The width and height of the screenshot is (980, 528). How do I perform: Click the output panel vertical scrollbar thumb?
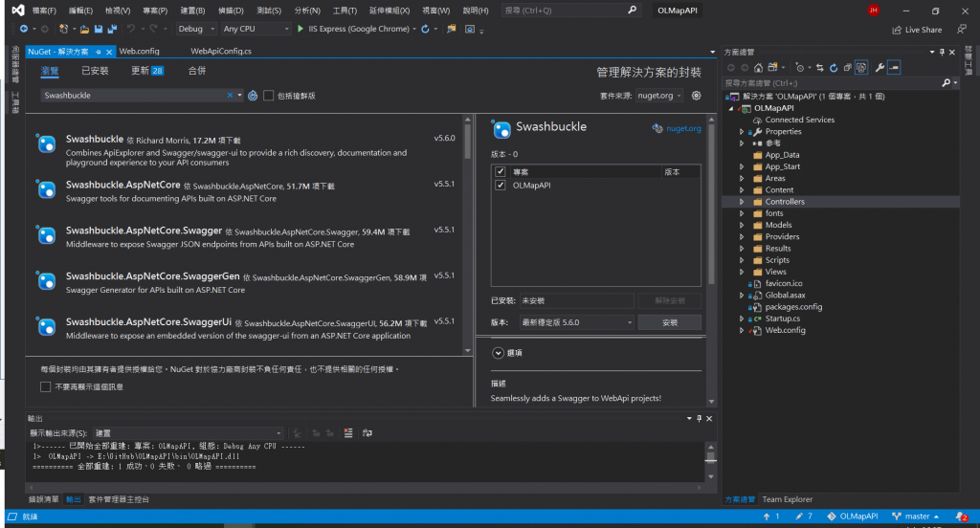click(711, 458)
